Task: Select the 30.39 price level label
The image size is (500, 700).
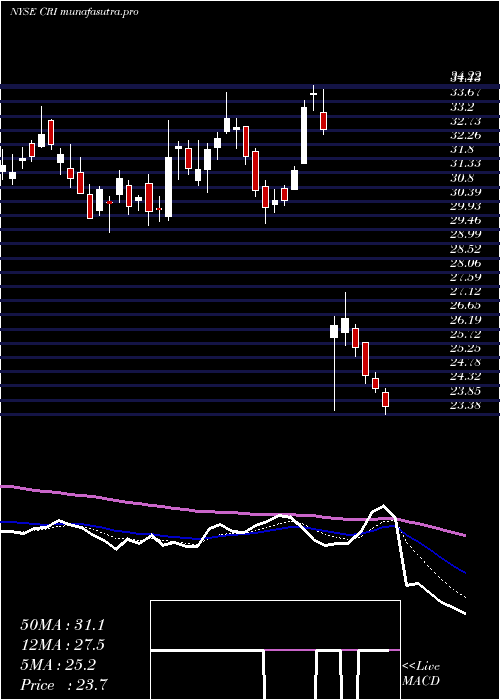Action: (x=465, y=192)
